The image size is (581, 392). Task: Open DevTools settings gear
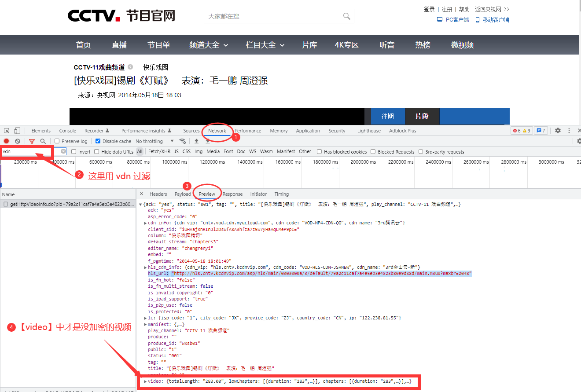[558, 131]
